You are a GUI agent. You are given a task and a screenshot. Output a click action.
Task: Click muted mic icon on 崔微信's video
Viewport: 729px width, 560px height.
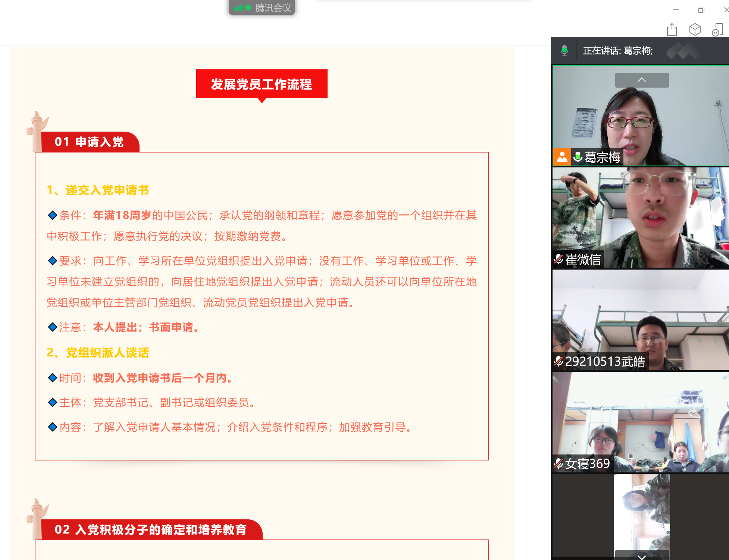559,259
